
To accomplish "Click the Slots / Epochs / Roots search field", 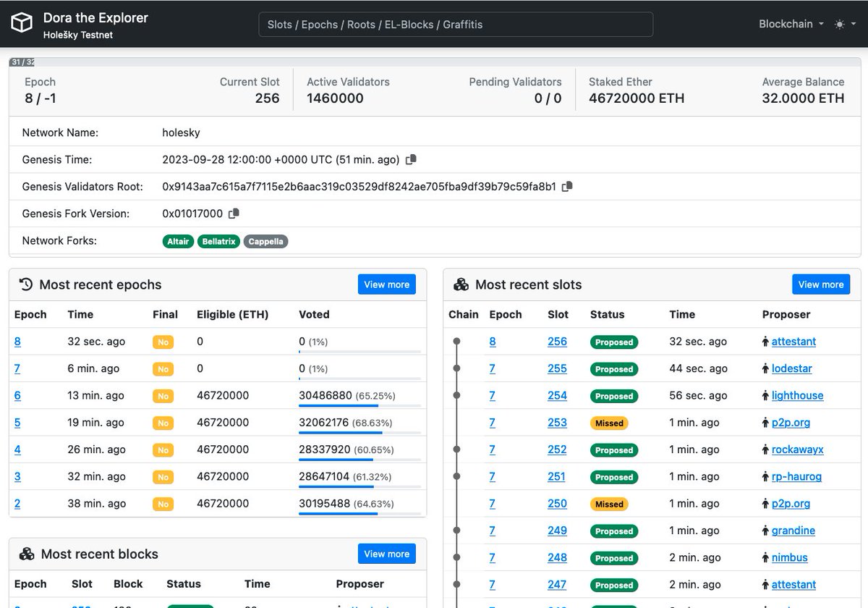I will click(456, 24).
